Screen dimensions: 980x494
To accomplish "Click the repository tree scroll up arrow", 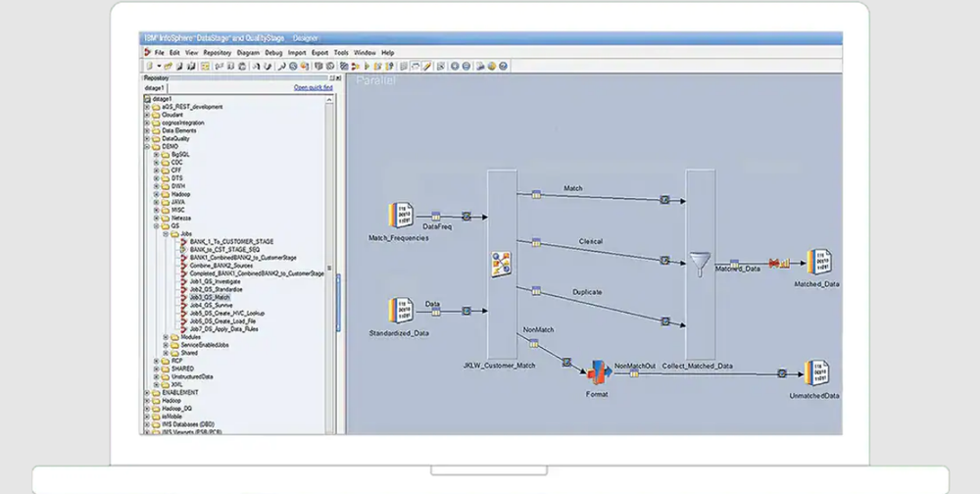I will [329, 99].
